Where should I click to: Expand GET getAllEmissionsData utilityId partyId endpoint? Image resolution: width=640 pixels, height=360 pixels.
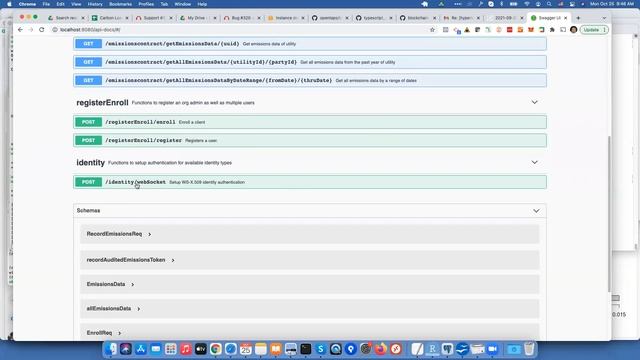310,62
